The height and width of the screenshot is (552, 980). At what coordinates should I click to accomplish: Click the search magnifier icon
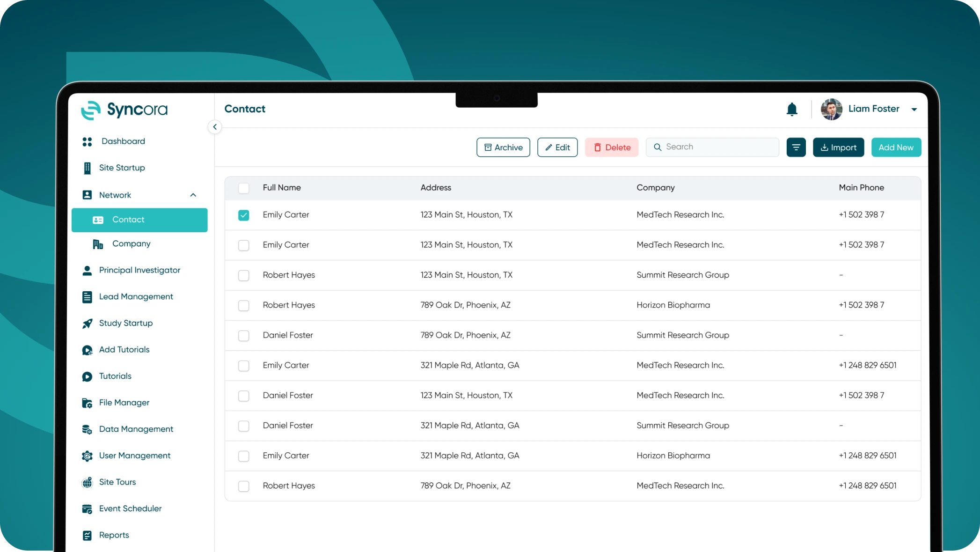658,147
